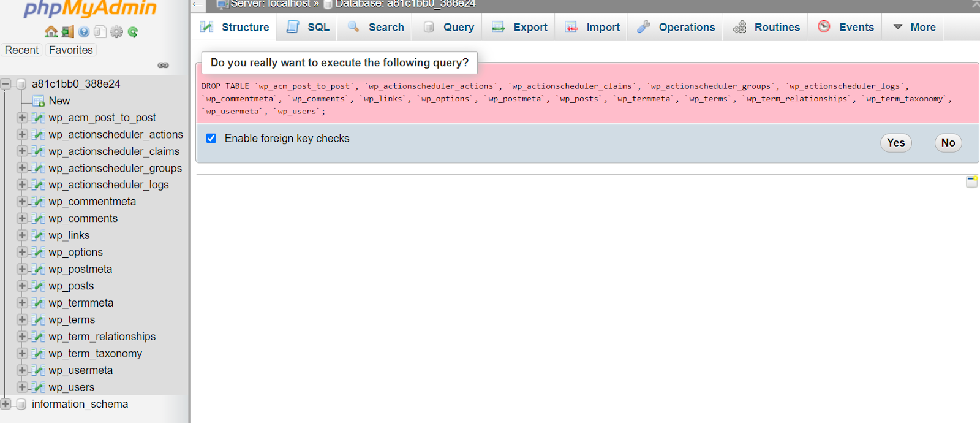Open MySQL documentation page icon
Screen dimensions: 980x423
coord(100,32)
